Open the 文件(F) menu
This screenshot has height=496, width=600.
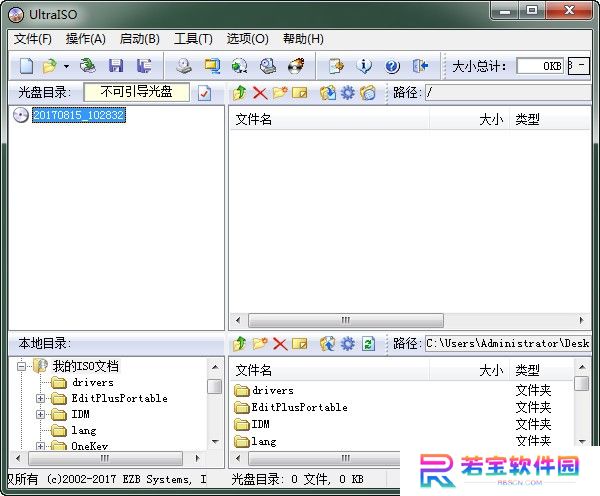pyautogui.click(x=33, y=39)
